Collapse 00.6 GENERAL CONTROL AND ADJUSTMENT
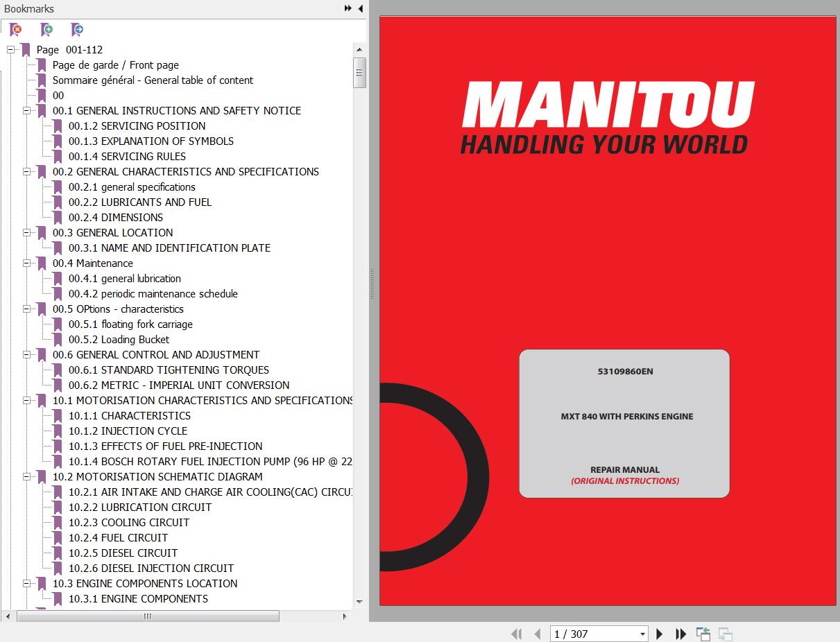840x642 pixels. (x=26, y=355)
